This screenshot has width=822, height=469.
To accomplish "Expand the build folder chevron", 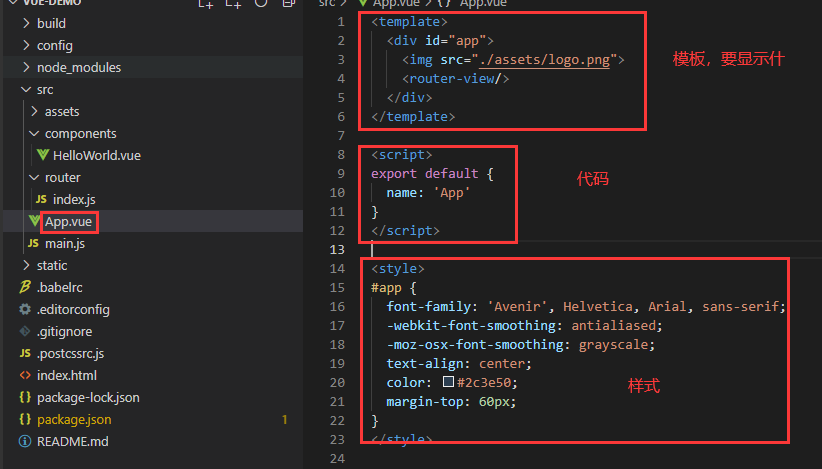I will click(x=26, y=23).
